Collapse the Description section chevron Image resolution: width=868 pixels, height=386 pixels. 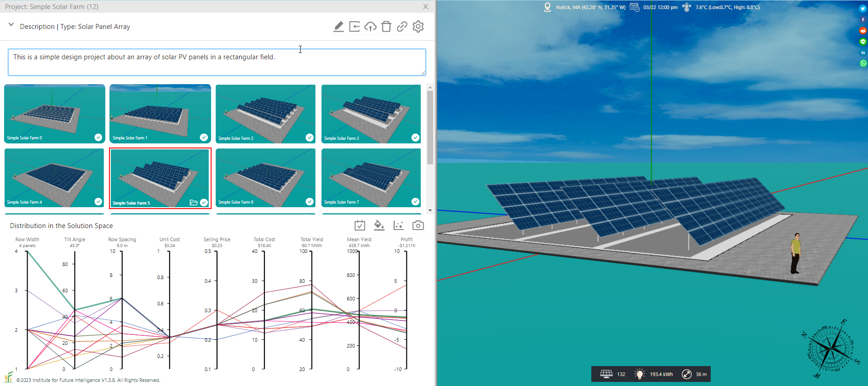point(11,25)
